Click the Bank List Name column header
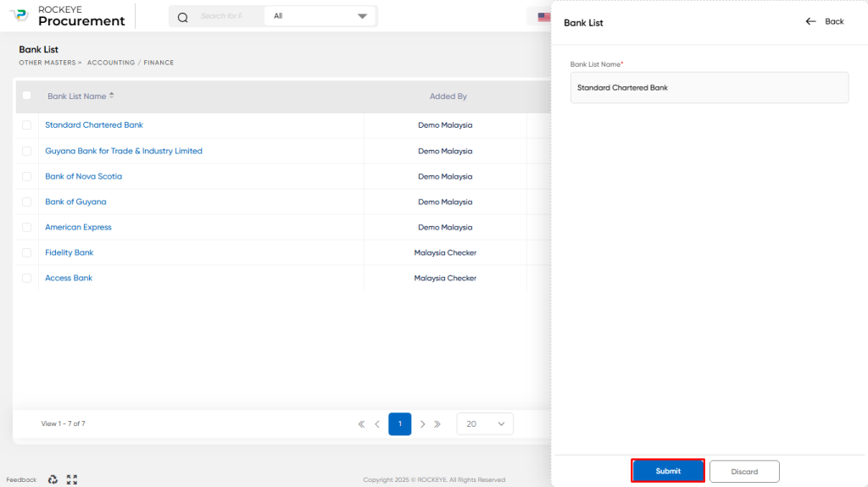Screen dimensions: 868x487 pos(76,97)
